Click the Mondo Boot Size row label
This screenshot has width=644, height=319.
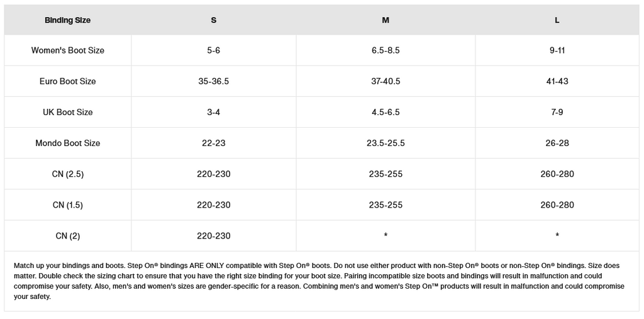click(x=68, y=143)
